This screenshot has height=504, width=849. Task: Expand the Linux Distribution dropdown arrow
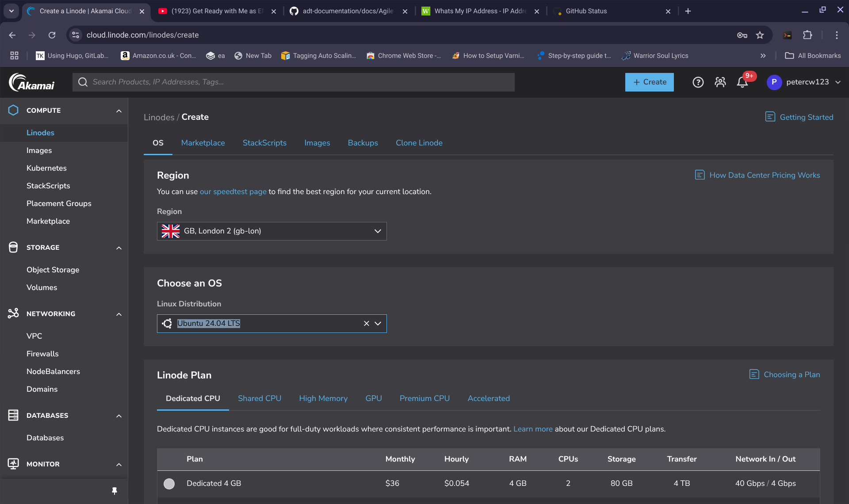click(378, 324)
